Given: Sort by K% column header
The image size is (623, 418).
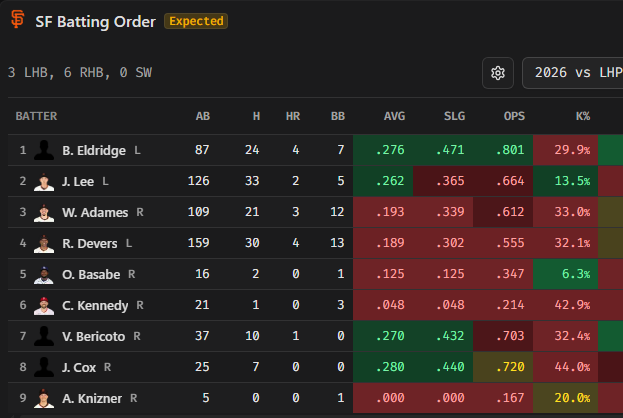Looking at the screenshot, I should (582, 116).
